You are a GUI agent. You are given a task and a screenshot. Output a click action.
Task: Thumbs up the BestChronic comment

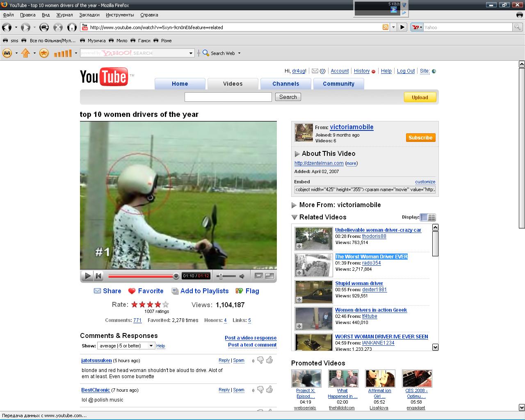pyautogui.click(x=269, y=389)
